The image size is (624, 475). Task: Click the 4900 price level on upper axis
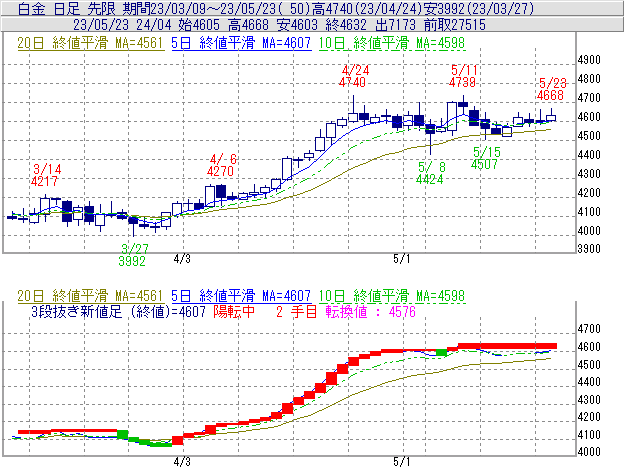(x=589, y=60)
